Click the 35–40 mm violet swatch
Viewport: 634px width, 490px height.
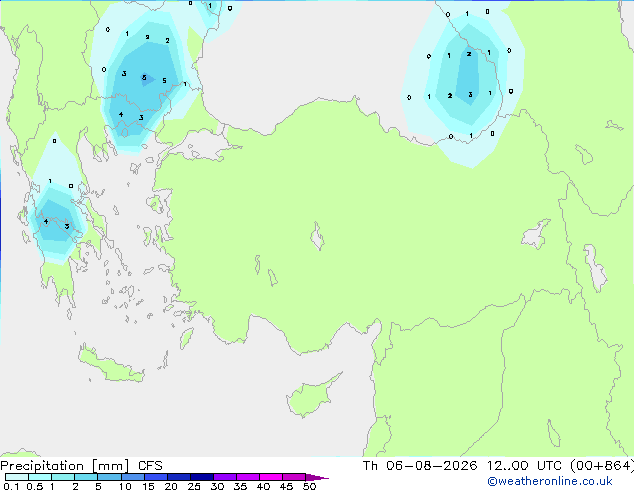coord(247,477)
